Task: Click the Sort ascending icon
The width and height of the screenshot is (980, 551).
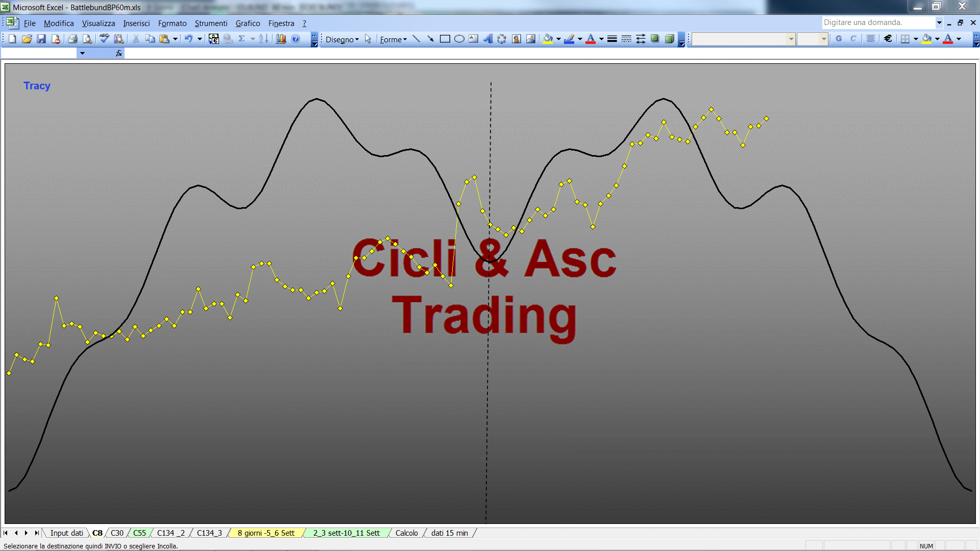Action: (263, 39)
